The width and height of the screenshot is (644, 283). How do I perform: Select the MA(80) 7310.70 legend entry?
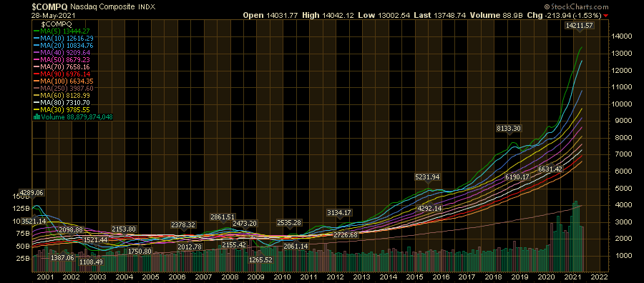(x=62, y=102)
